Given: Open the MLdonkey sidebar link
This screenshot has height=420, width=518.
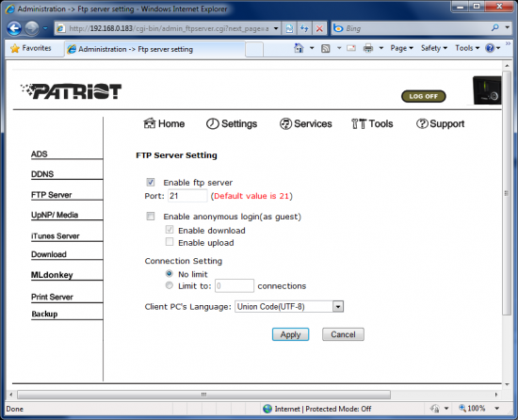Looking at the screenshot, I should [x=52, y=275].
